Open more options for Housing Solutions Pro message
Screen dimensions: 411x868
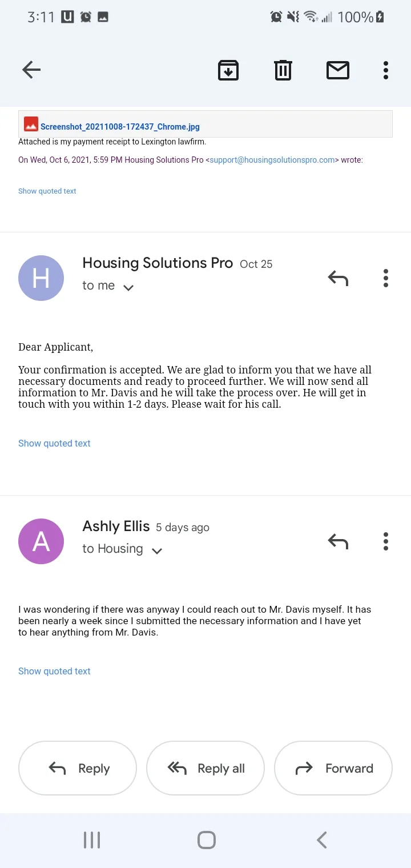point(386,278)
